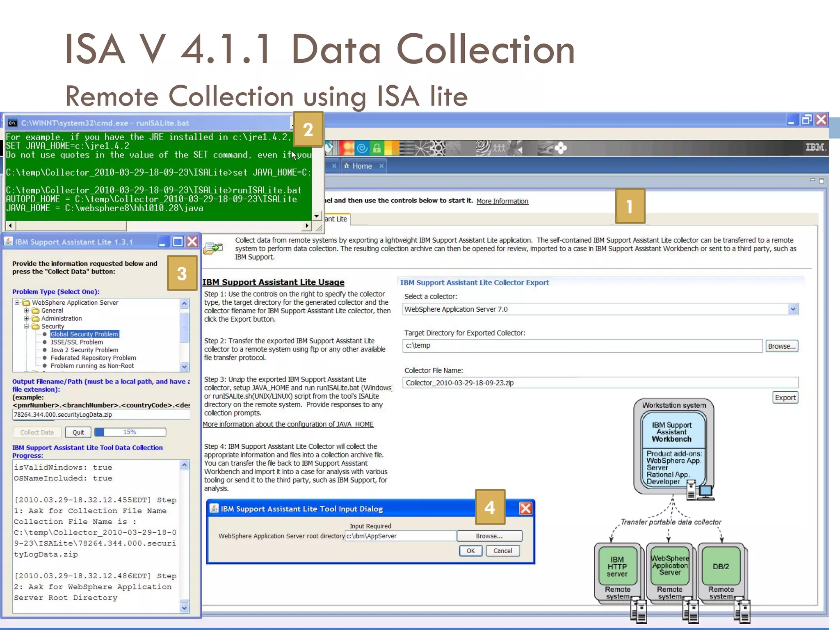Screen dimensions: 840x630
Task: Click the Security folder icon in the tree
Action: click(36, 326)
